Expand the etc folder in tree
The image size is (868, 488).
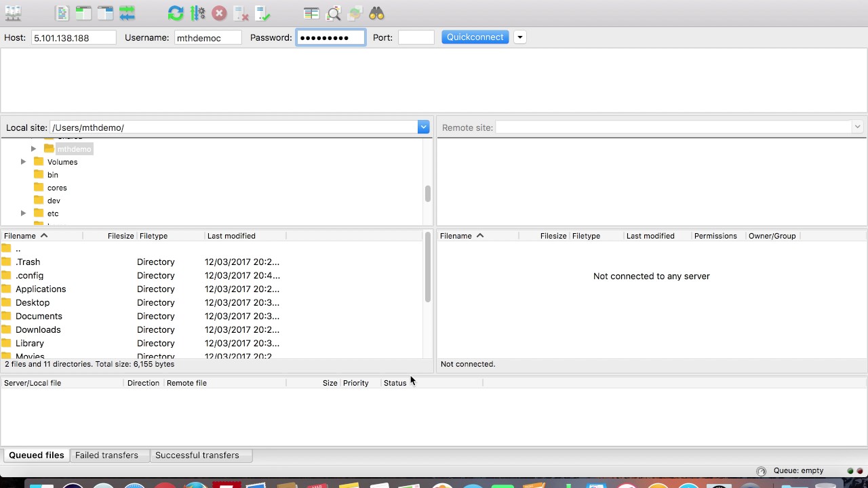pos(23,213)
